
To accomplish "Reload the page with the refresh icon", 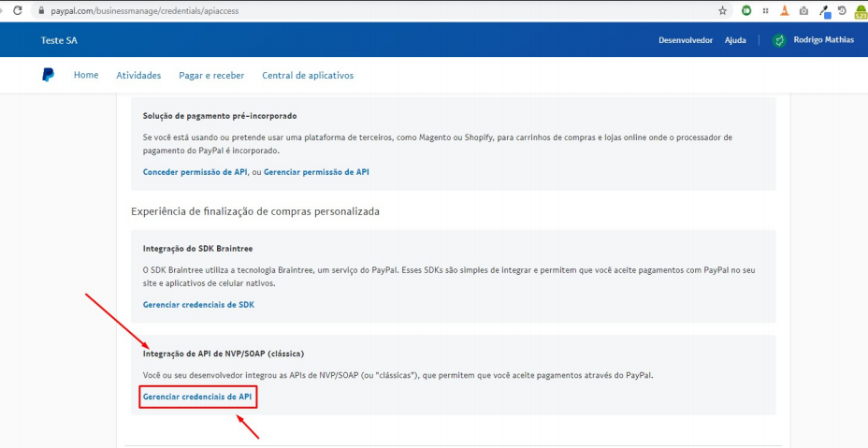I will click(x=17, y=10).
